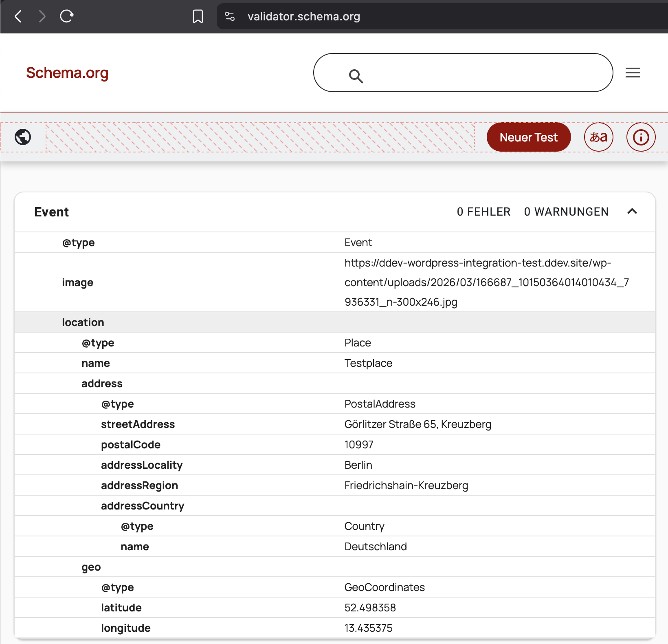Viewport: 668px width, 644px height.
Task: Focus the Schema.org search field
Action: [481, 73]
